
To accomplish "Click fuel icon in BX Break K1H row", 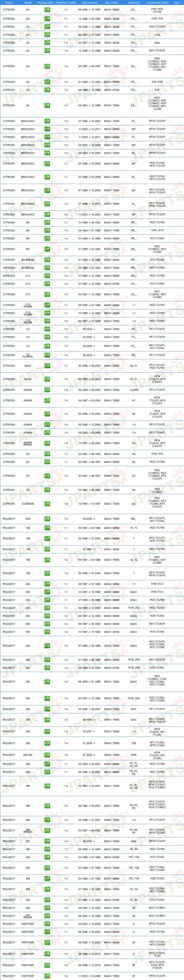I will pyautogui.click(x=47, y=260).
